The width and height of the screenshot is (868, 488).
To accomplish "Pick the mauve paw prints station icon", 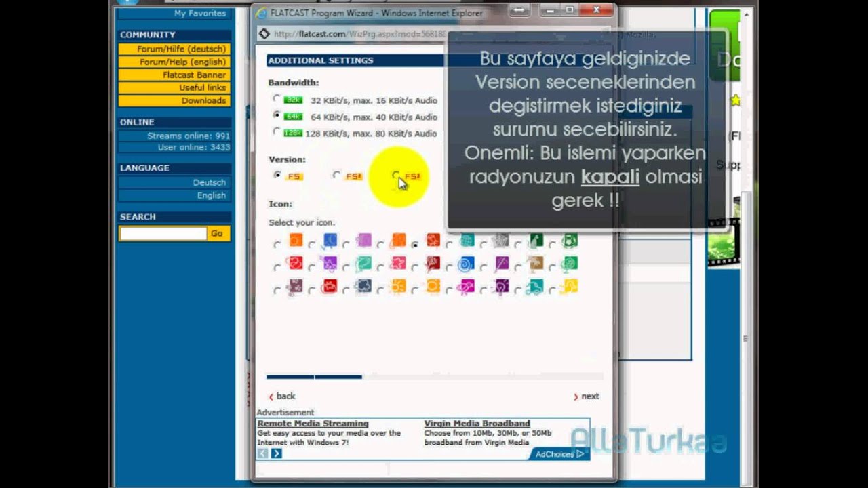I will coord(296,287).
